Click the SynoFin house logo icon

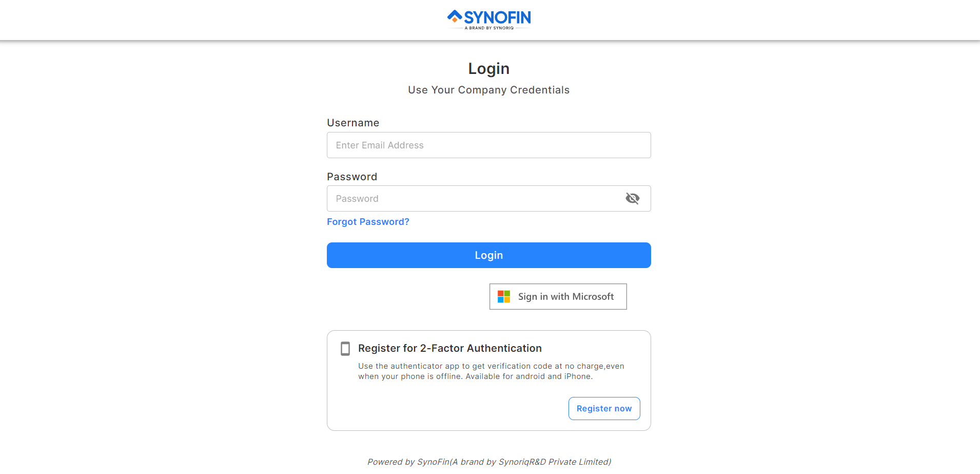coord(455,16)
